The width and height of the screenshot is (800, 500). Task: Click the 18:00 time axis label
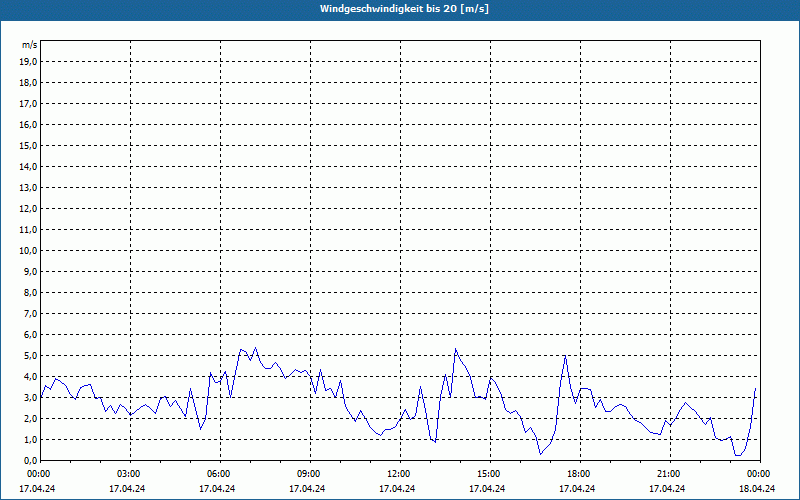(579, 474)
